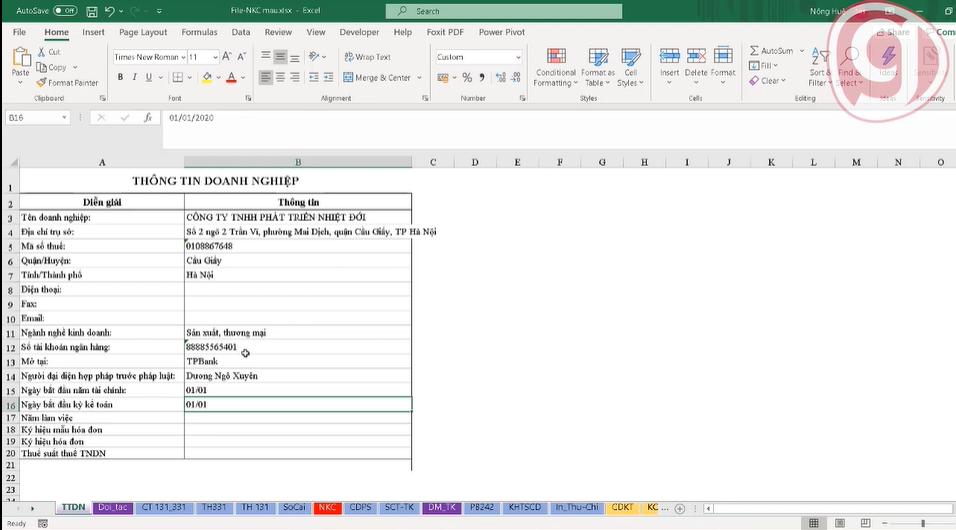956x530 pixels.
Task: Toggle bold formatting
Action: coord(119,78)
